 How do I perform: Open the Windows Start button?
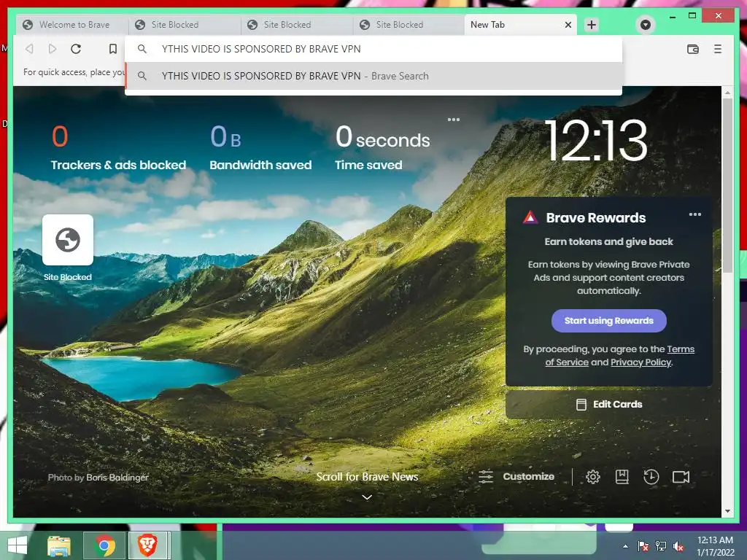click(x=18, y=545)
